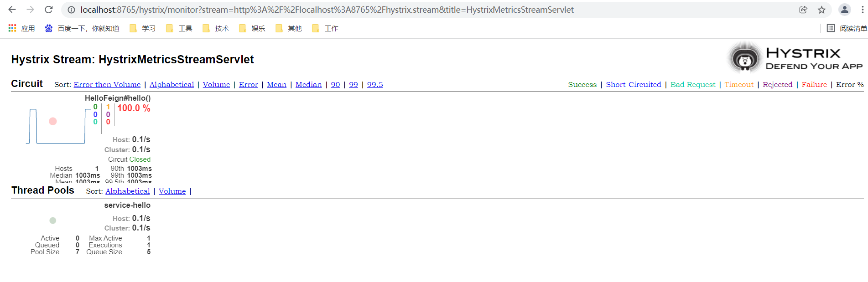The image size is (868, 282).
Task: Open the browser profile avatar
Action: pyautogui.click(x=845, y=10)
